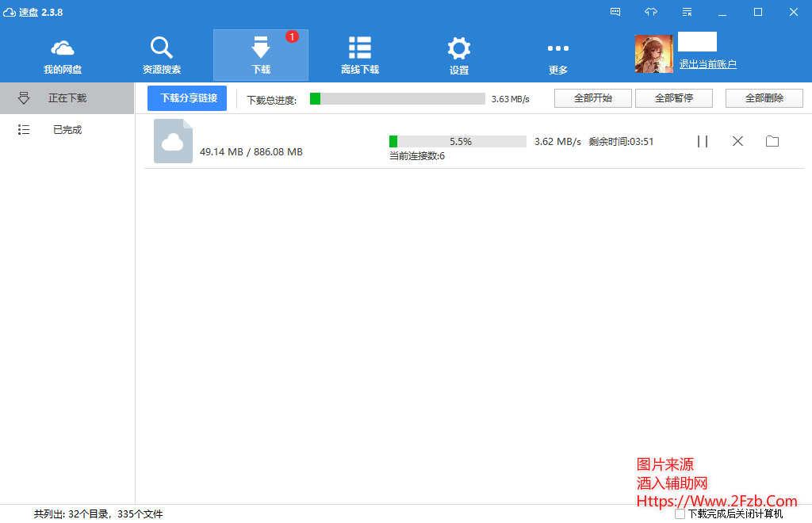Change app skin via shirt icon
The width and height of the screenshot is (812, 523).
point(651,12)
